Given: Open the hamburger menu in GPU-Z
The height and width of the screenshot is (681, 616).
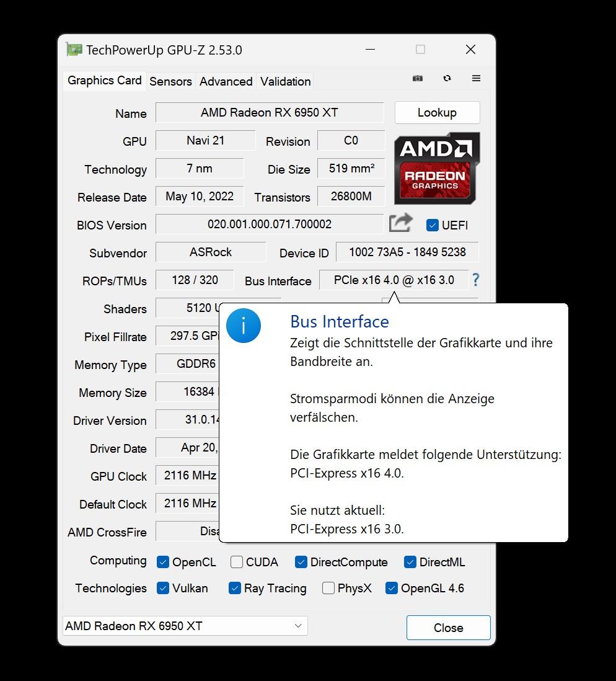Looking at the screenshot, I should (476, 78).
